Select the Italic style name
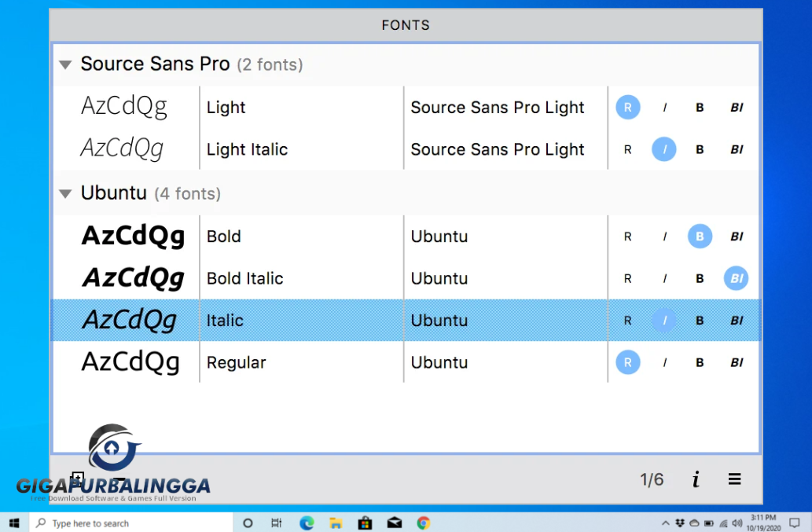Screen dimensions: 812x532 point(225,321)
